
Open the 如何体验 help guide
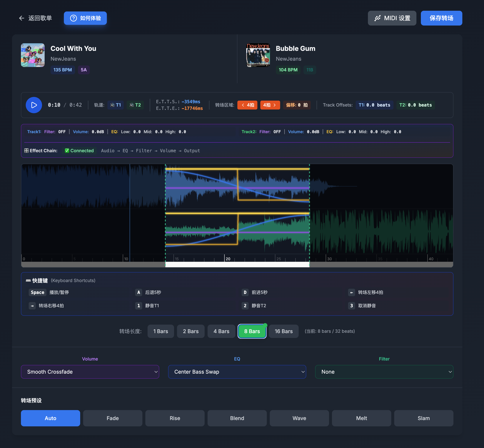pyautogui.click(x=85, y=18)
